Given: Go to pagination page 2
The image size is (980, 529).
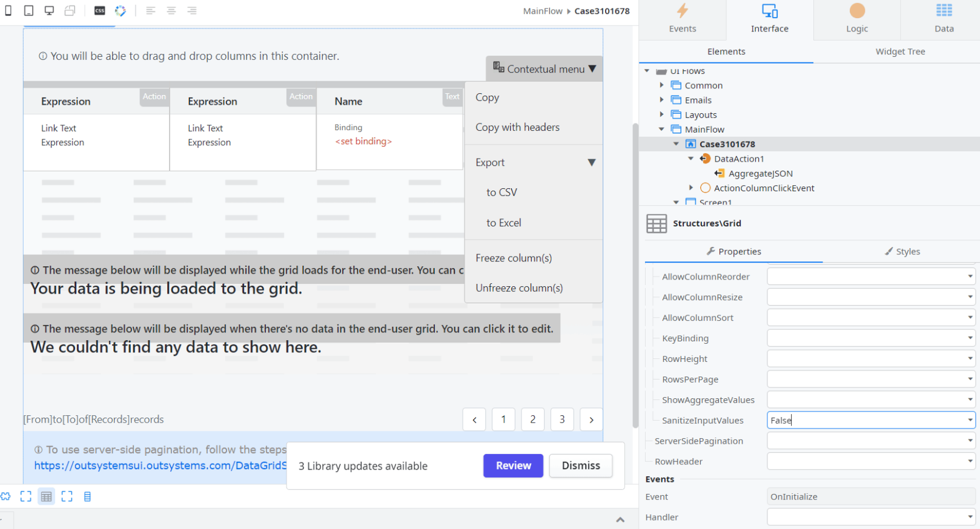Looking at the screenshot, I should (x=532, y=419).
